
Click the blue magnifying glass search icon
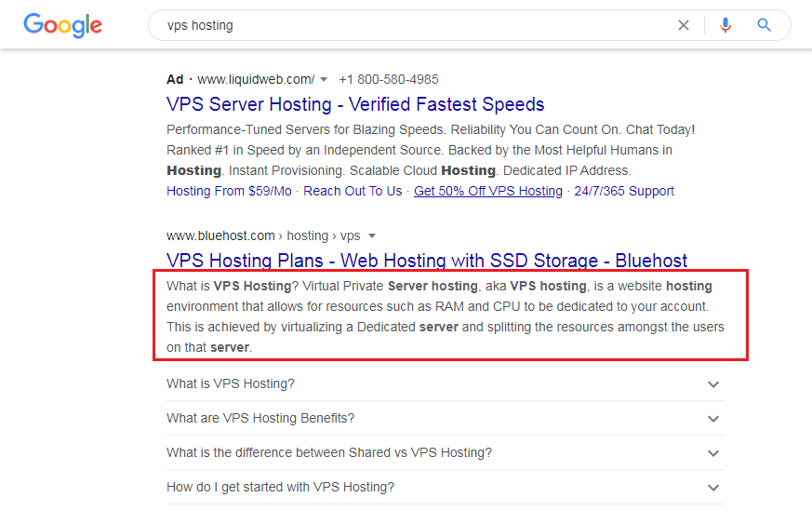coord(764,25)
